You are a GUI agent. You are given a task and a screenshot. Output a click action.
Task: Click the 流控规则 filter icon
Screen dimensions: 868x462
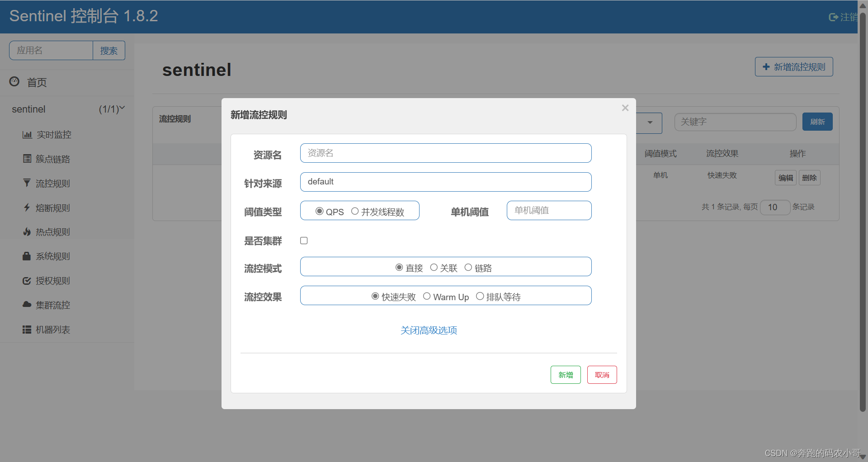(27, 183)
